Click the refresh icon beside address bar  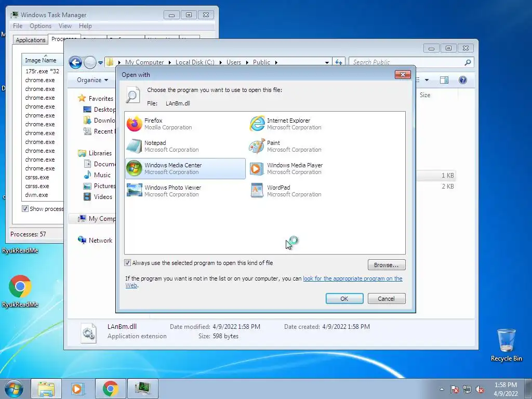point(339,62)
